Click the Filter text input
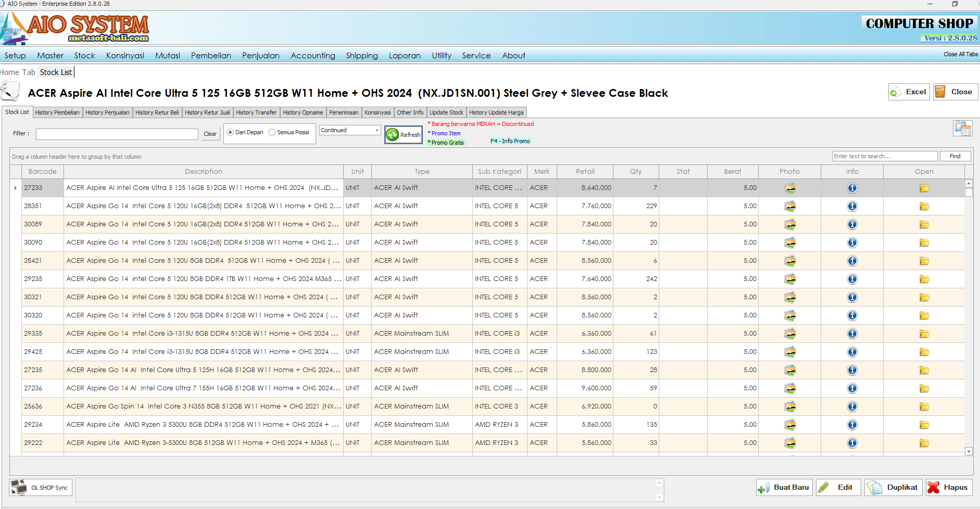980x509 pixels. click(x=117, y=134)
